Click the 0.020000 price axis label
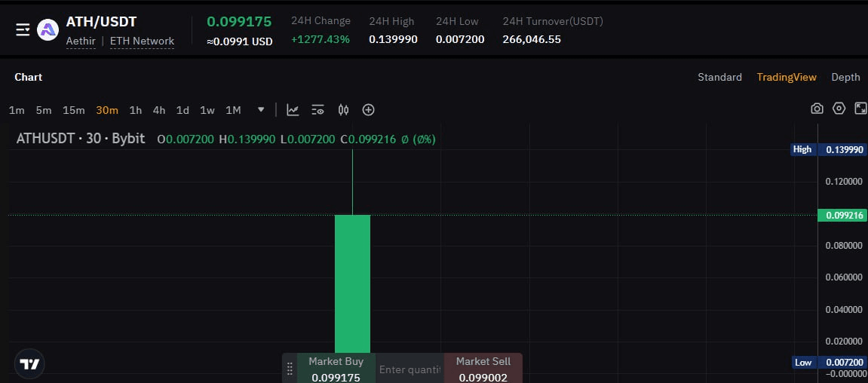868x383 pixels. tap(844, 342)
